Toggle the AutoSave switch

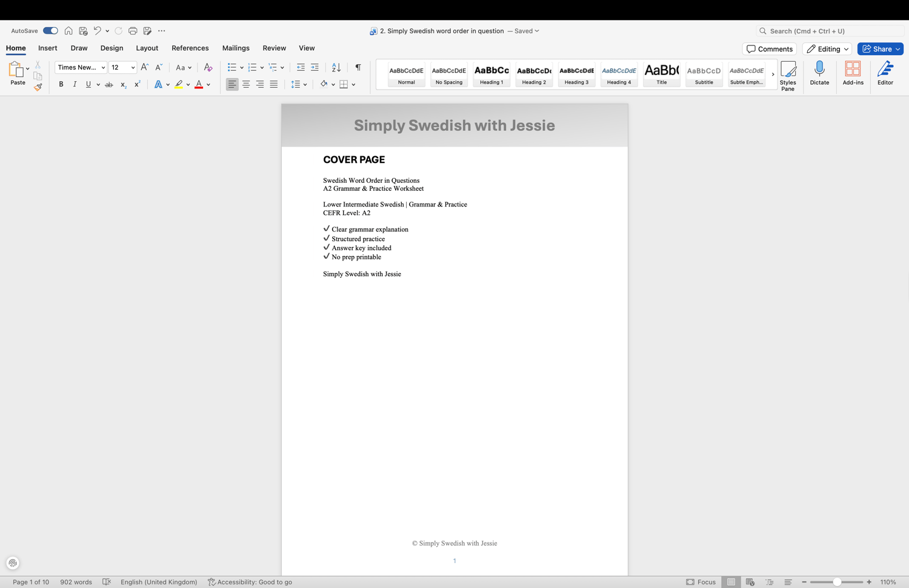pyautogui.click(x=50, y=31)
